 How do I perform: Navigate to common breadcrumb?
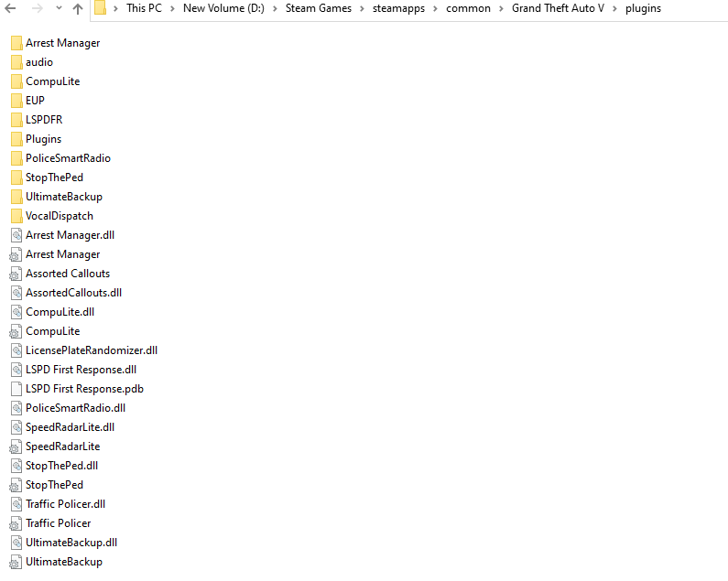(468, 8)
